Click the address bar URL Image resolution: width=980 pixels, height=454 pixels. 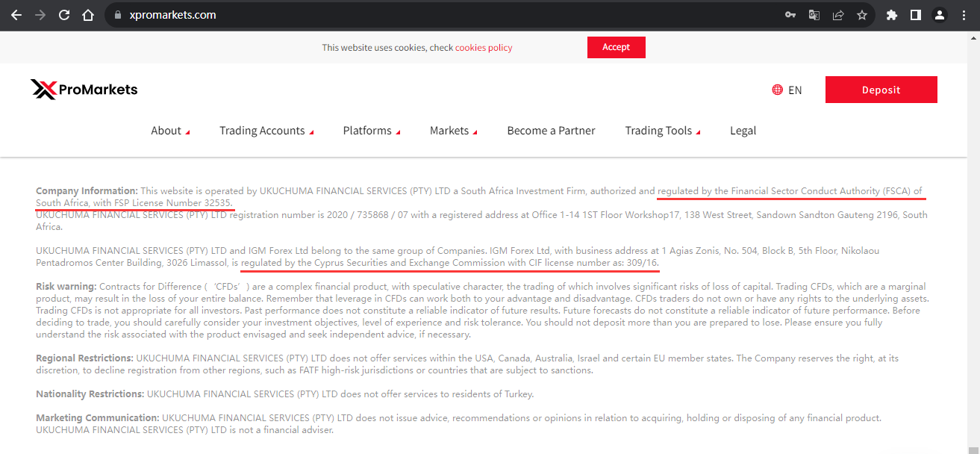pos(172,15)
